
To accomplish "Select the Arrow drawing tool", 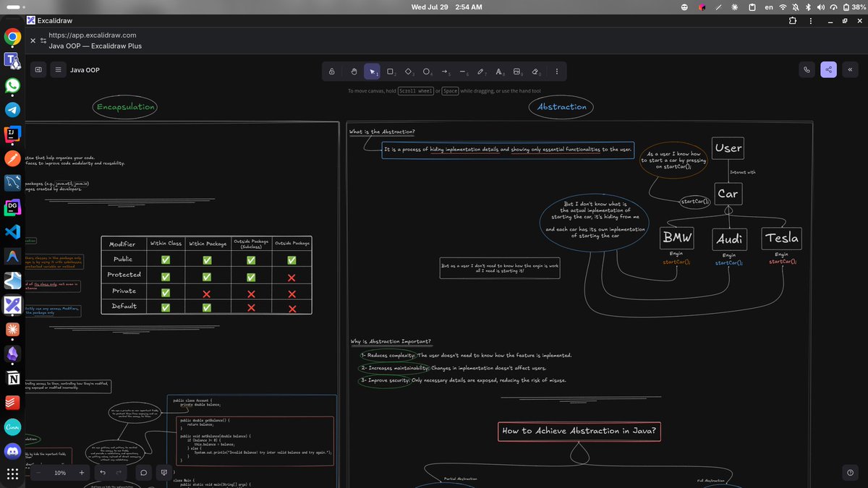I will pyautogui.click(x=446, y=72).
